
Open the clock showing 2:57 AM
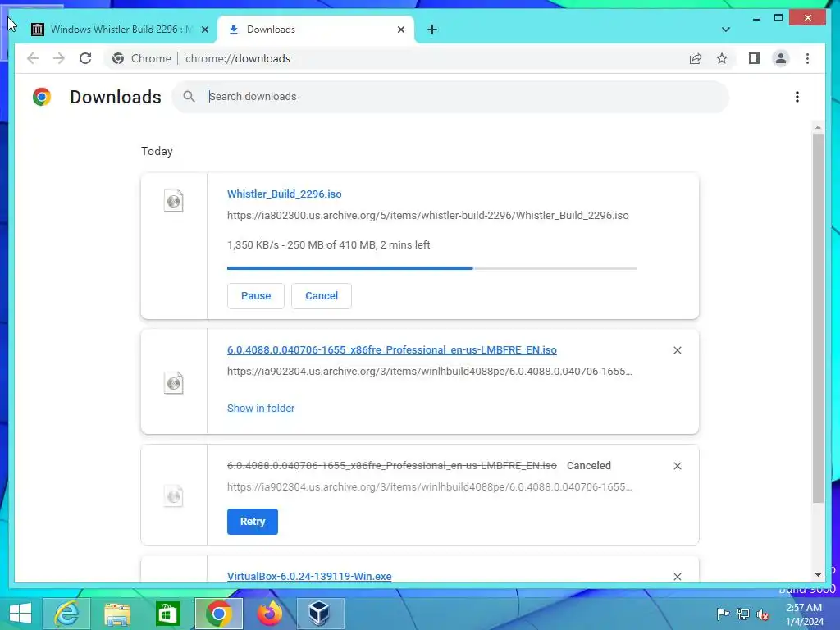(x=804, y=614)
